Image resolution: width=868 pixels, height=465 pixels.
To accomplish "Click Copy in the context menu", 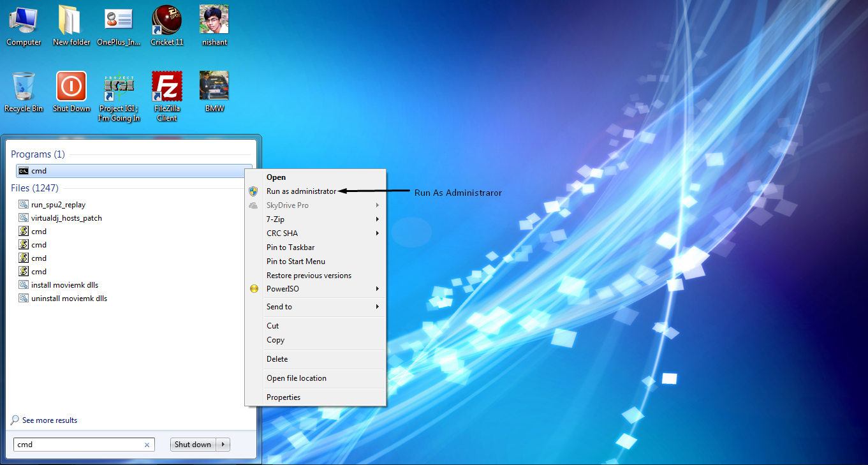I will click(316, 340).
